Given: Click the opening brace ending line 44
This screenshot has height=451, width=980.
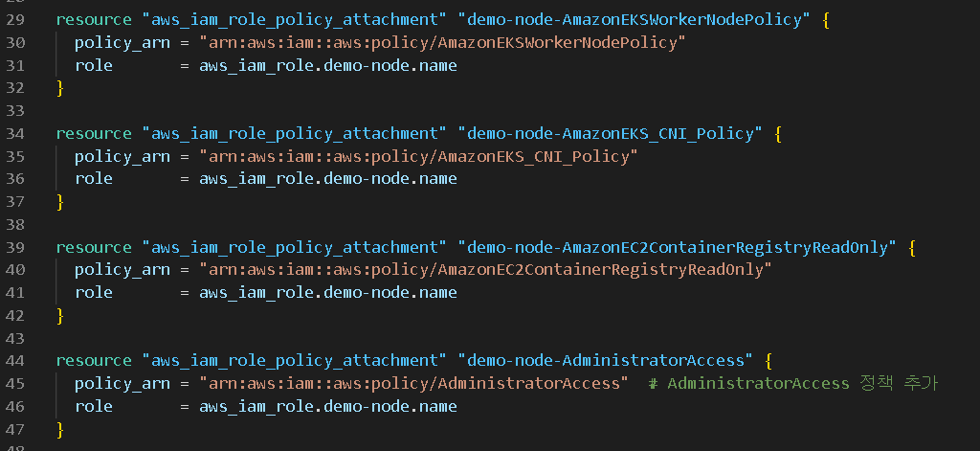Looking at the screenshot, I should (x=768, y=361).
